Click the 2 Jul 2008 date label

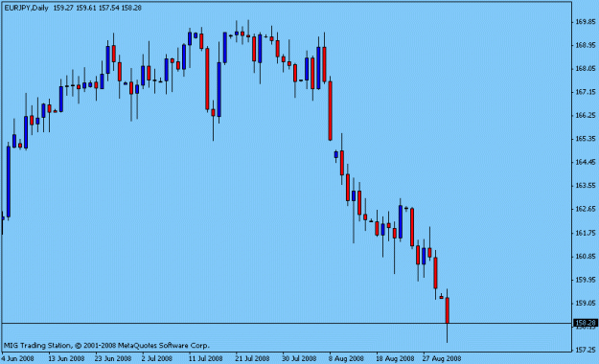click(x=156, y=358)
